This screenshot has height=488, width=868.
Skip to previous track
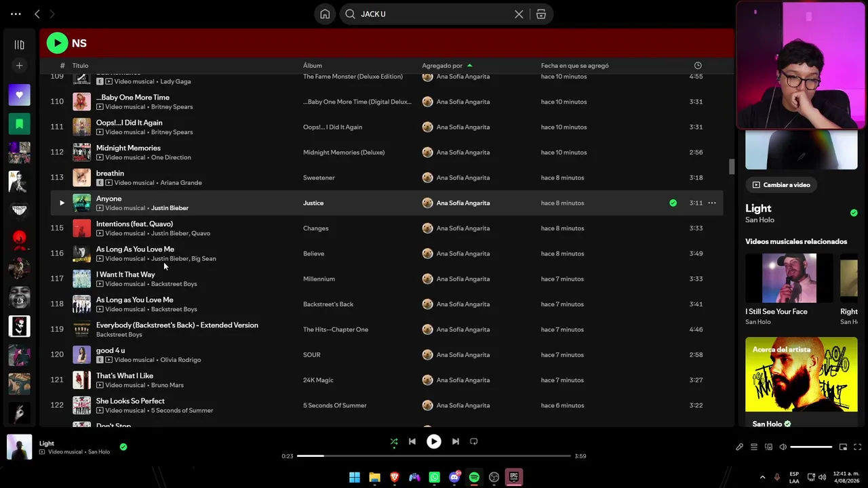pos(412,442)
